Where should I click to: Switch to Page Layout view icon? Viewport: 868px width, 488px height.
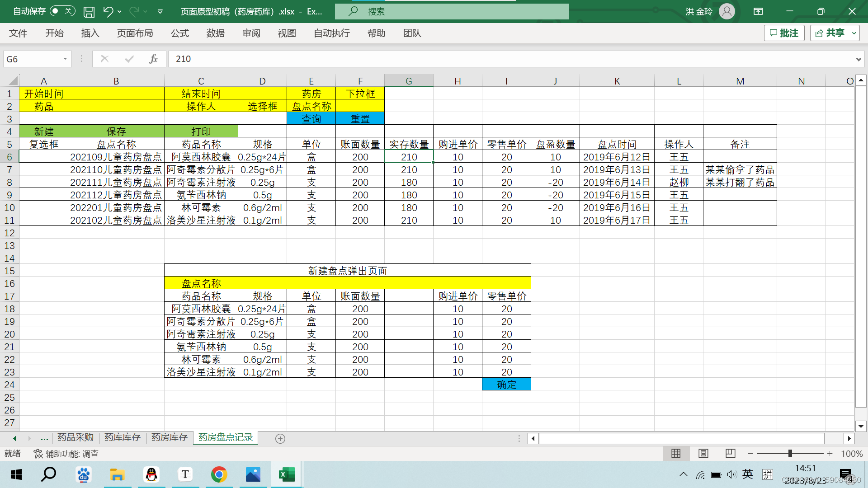[703, 453]
